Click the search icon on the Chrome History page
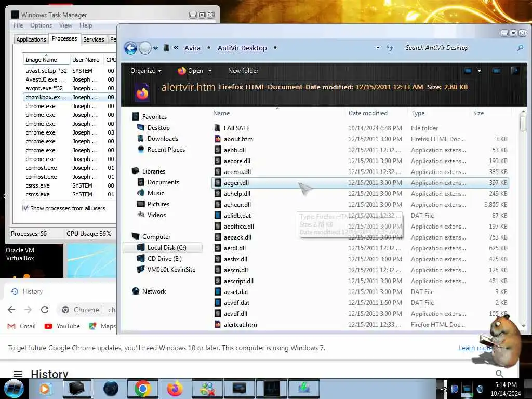 click(499, 374)
